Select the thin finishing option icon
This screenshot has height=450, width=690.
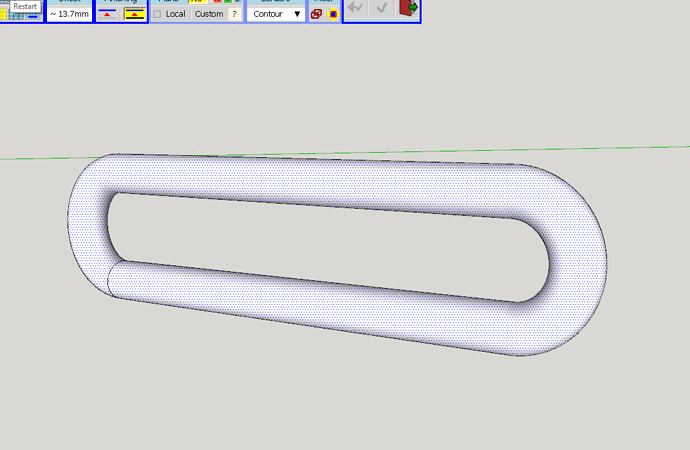(107, 14)
